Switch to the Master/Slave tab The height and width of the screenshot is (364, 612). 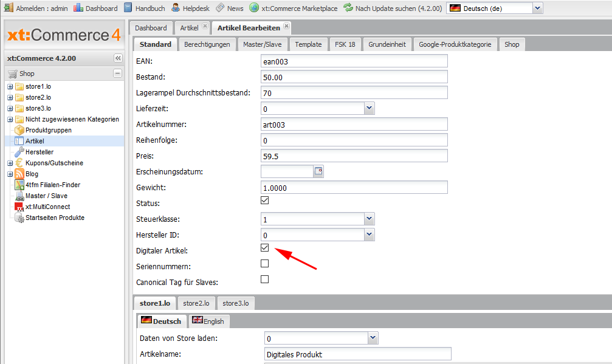[x=263, y=44]
